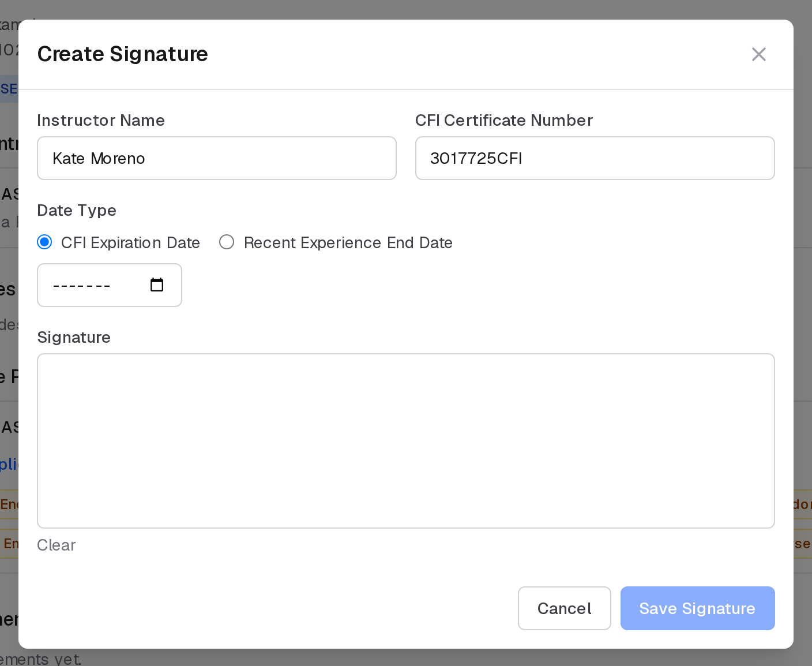Open the calendar date picker icon
The height and width of the screenshot is (666, 812).
click(157, 285)
